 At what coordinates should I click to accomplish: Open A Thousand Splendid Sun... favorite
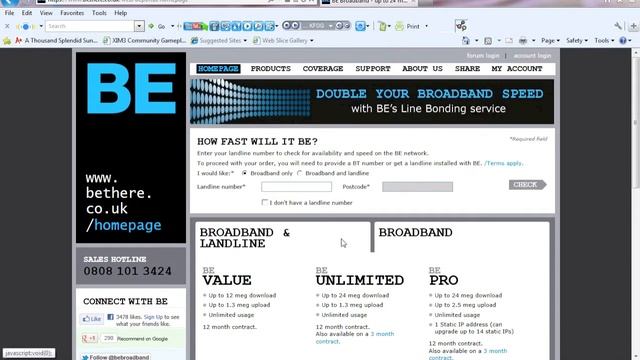(56, 40)
